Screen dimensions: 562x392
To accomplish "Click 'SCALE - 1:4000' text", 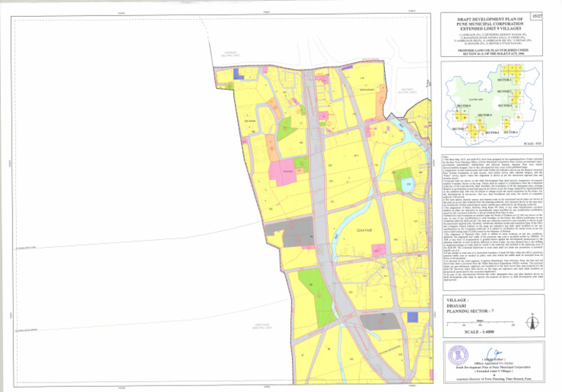I will tap(479, 332).
